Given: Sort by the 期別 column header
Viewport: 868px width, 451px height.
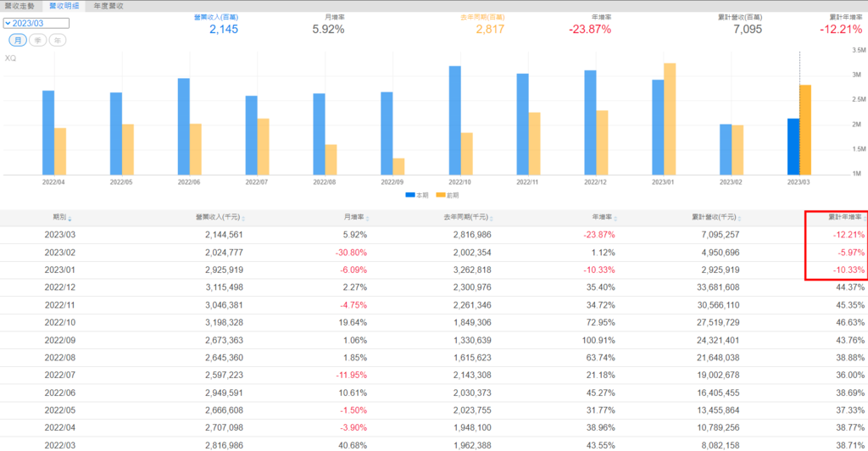Looking at the screenshot, I should [62, 218].
